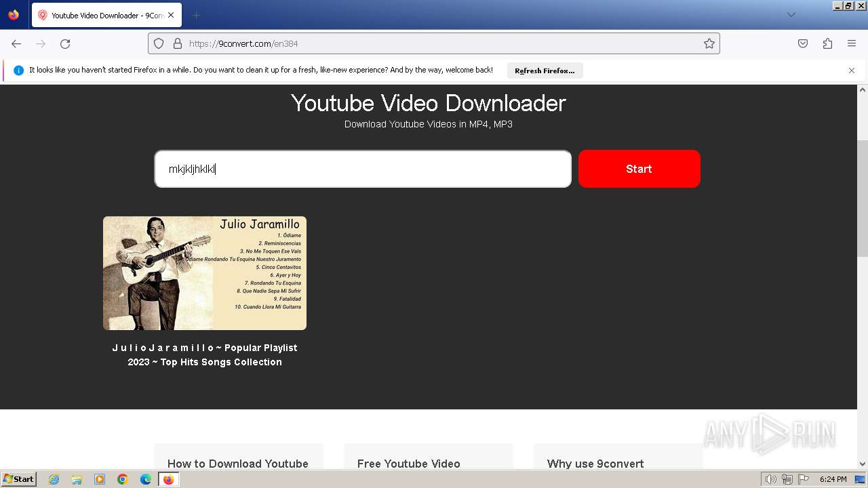Click the video URL search field

pyautogui.click(x=363, y=169)
